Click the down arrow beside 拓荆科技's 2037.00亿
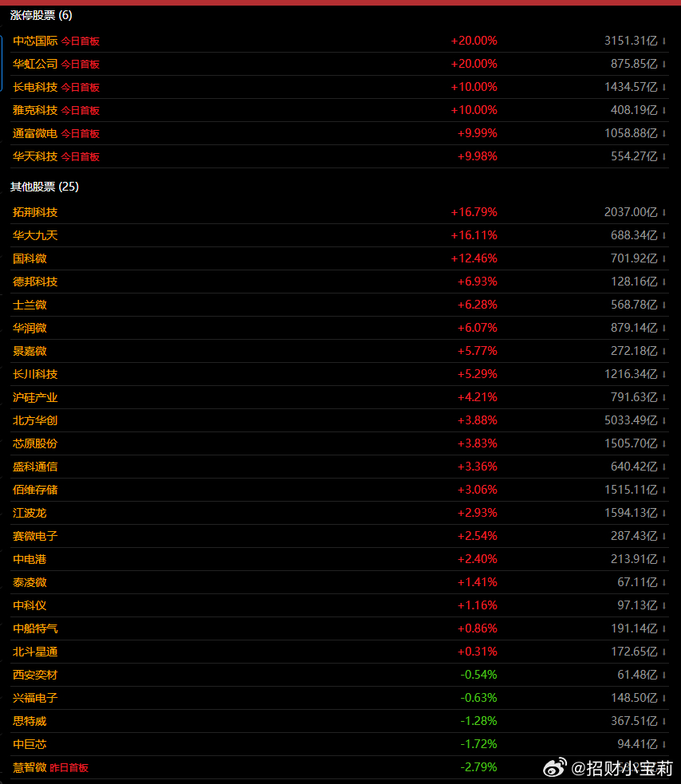This screenshot has height=784, width=681. (x=664, y=212)
